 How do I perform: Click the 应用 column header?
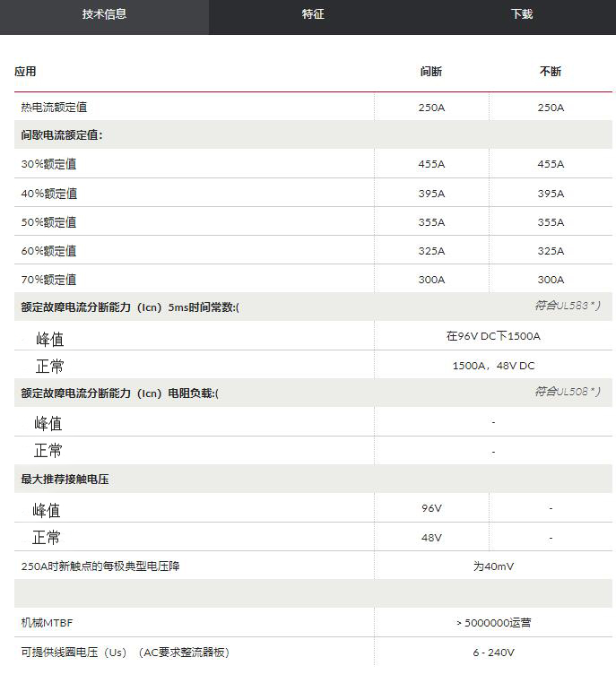[x=25, y=72]
